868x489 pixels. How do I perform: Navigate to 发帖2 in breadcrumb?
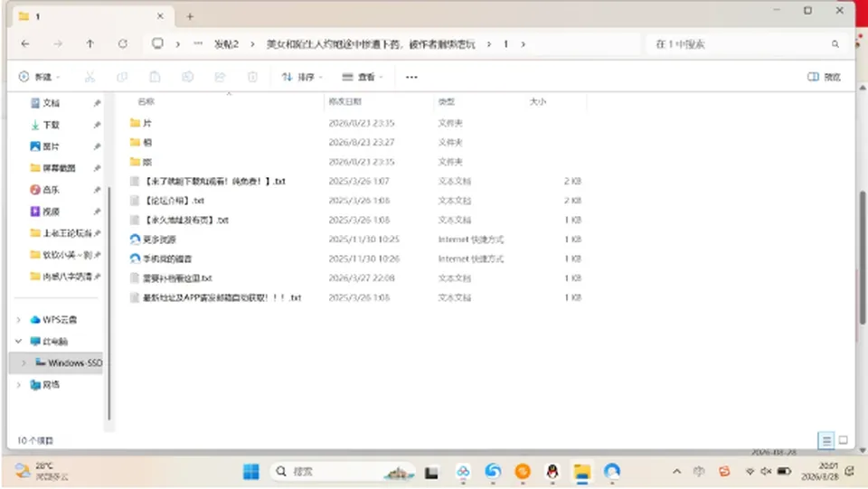click(226, 44)
